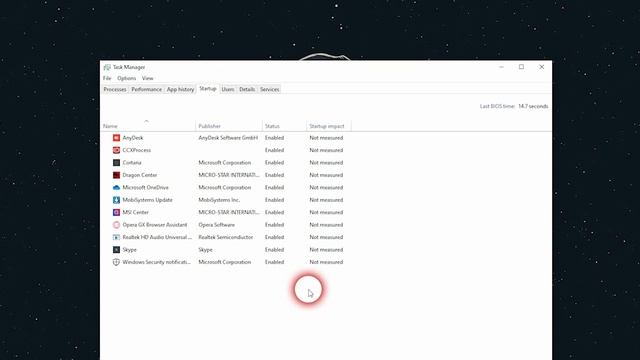
Task: Select the MobiSystems Update row name
Action: point(147,200)
